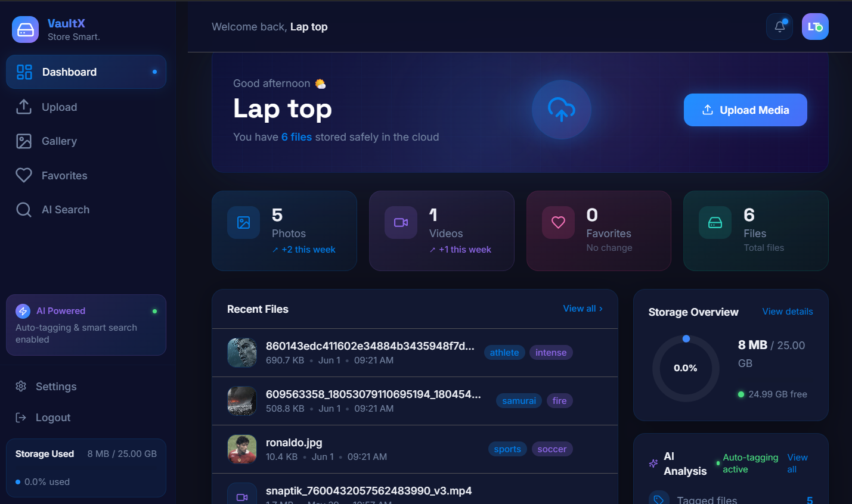Screen dimensions: 852x504
Task: Go to the Upload page
Action: (x=86, y=107)
